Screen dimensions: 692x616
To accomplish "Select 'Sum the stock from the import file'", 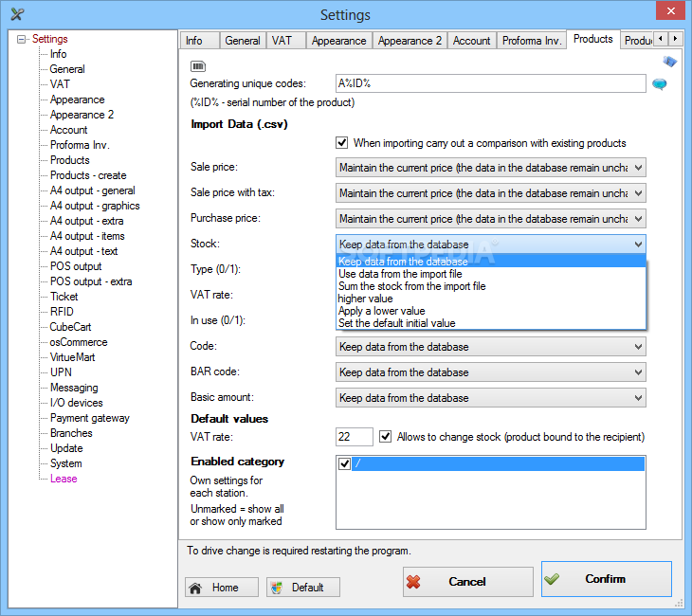I will [x=491, y=286].
